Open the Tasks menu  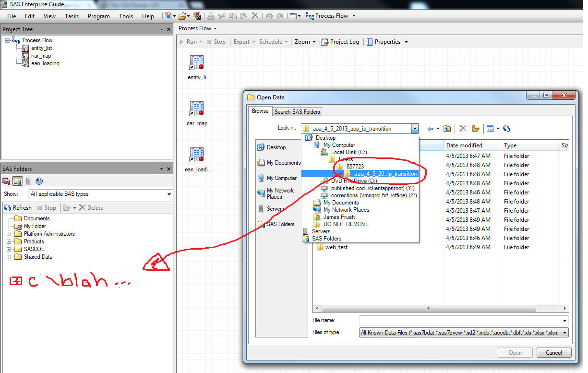tap(72, 16)
